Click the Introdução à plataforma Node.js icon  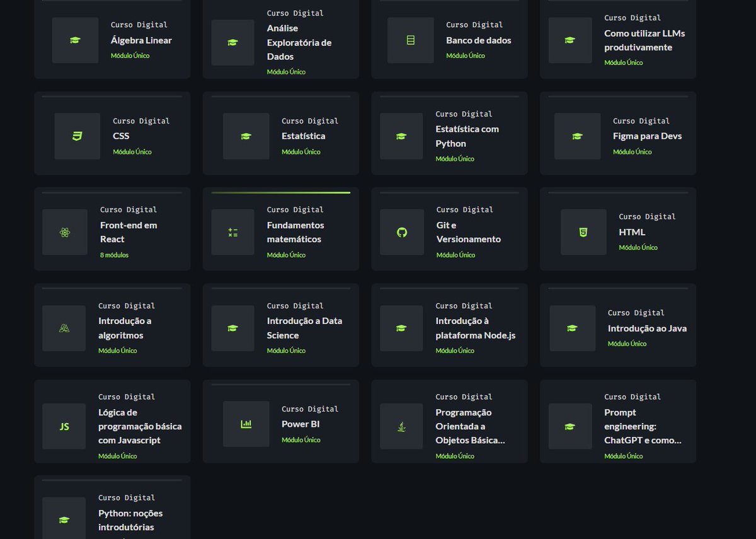click(x=401, y=328)
